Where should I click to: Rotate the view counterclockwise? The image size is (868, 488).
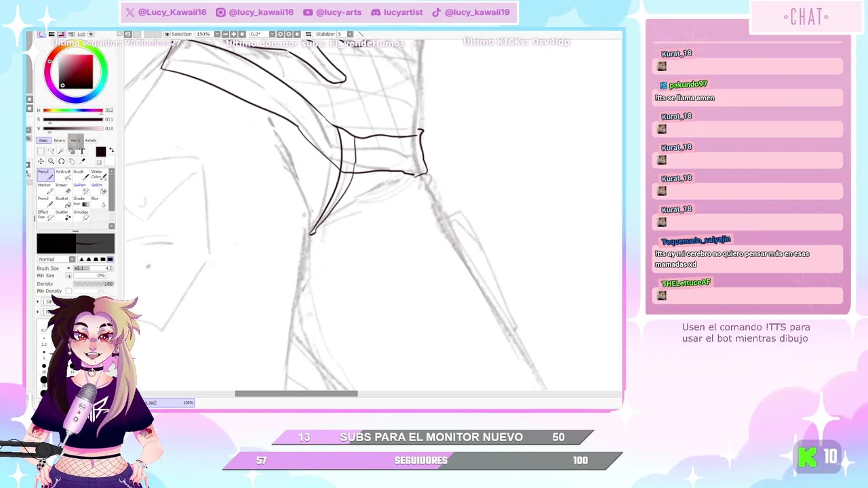tap(280, 34)
